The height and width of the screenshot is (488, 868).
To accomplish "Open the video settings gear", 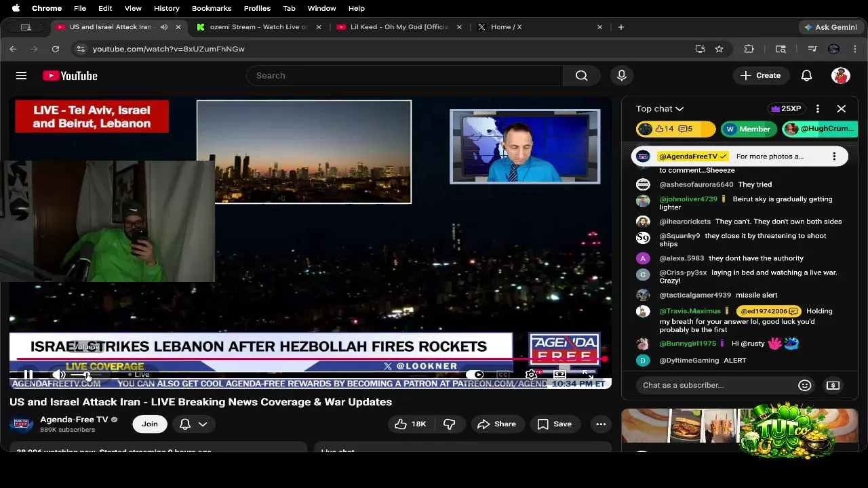I will click(531, 374).
